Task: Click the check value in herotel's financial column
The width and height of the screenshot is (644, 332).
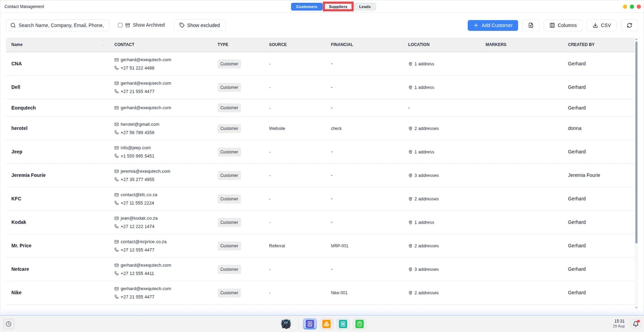Action: [x=336, y=129]
